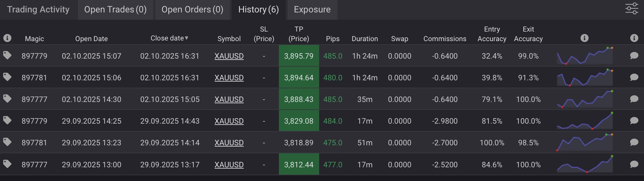
Task: Open comment bubble for trade opened 29.09.2025 13:23
Action: (x=634, y=142)
